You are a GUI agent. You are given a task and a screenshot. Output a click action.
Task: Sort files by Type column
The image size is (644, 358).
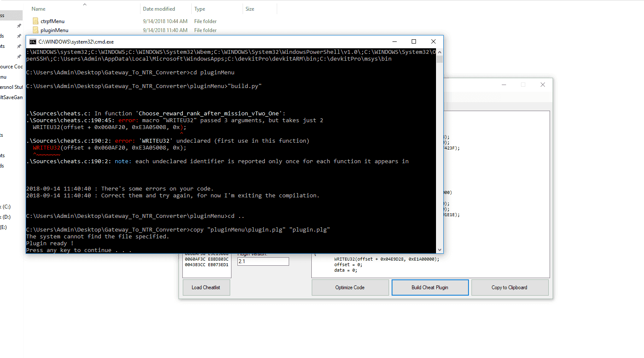click(x=199, y=9)
